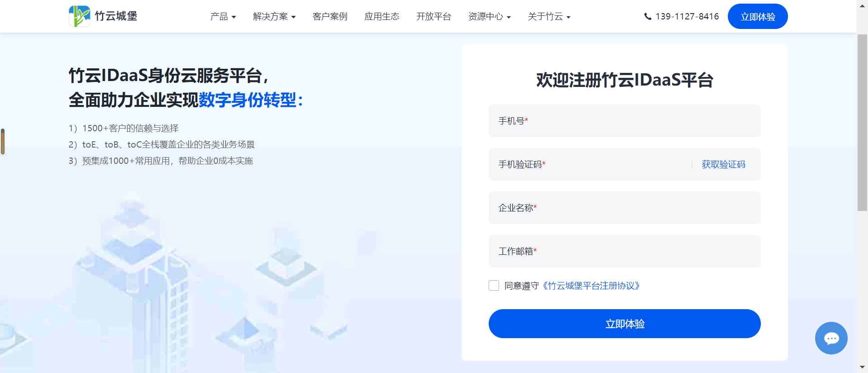
Task: Click 获取验证码 link
Action: 723,164
